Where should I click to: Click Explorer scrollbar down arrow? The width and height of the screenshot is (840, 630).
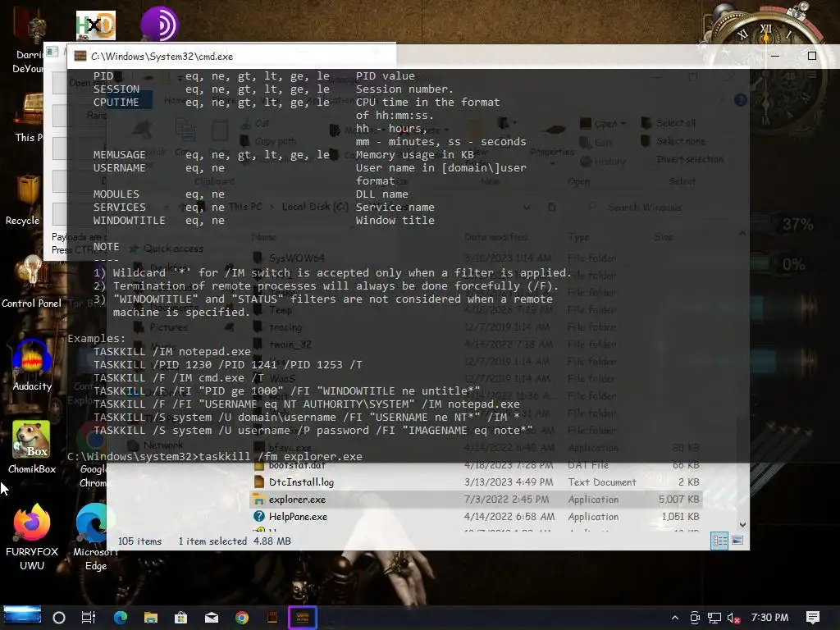tap(742, 525)
